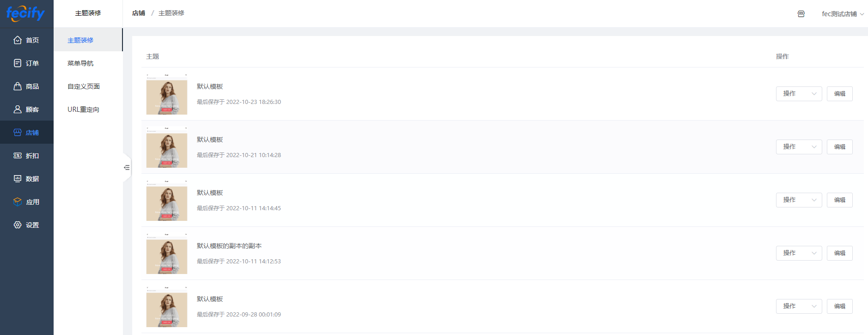The image size is (868, 335).
Task: Open 操作 dropdown for theme saved 2022-09-28
Action: (x=799, y=306)
